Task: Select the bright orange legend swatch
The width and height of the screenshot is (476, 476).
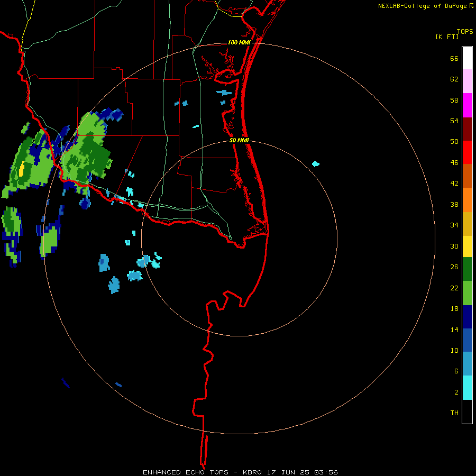Action: point(467,200)
